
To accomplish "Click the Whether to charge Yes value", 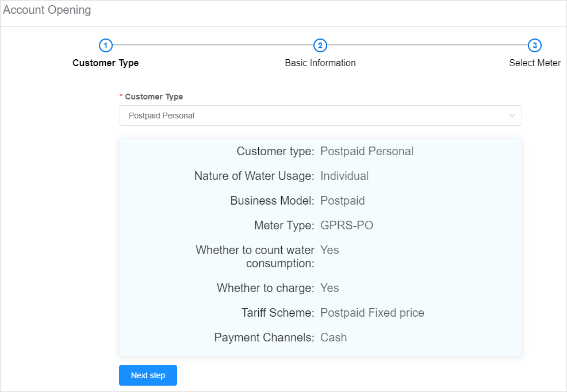I will click(x=330, y=288).
